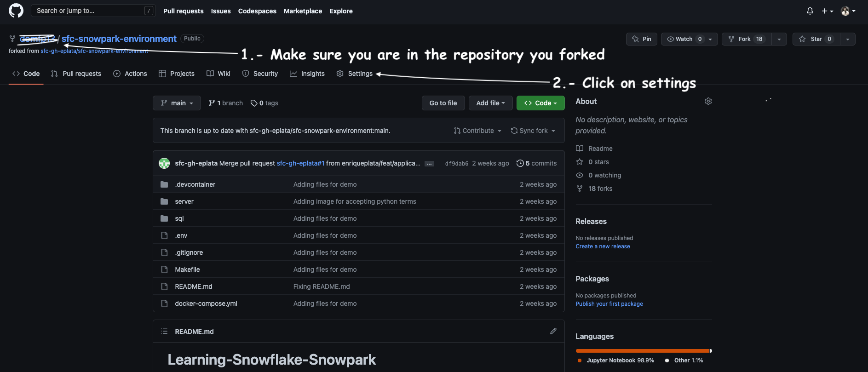Image resolution: width=868 pixels, height=372 pixels.
Task: Click Create a new release link
Action: click(x=603, y=246)
